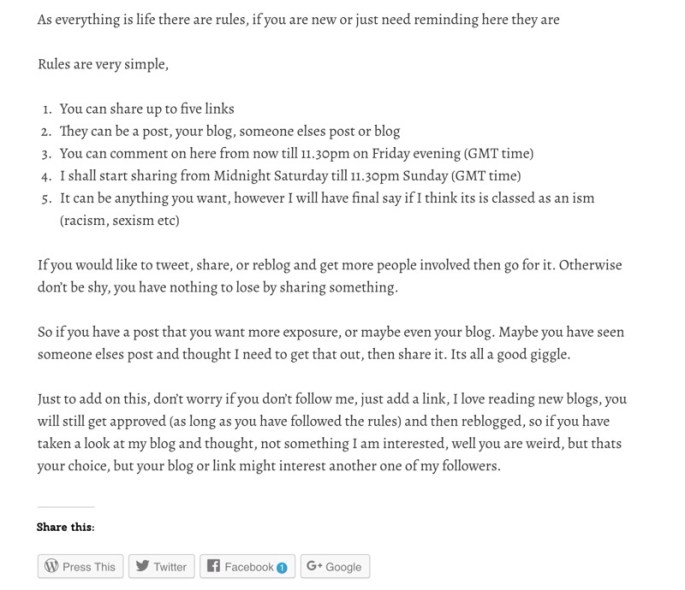Click the Facebook share count badge
685x590 pixels.
[x=282, y=567]
